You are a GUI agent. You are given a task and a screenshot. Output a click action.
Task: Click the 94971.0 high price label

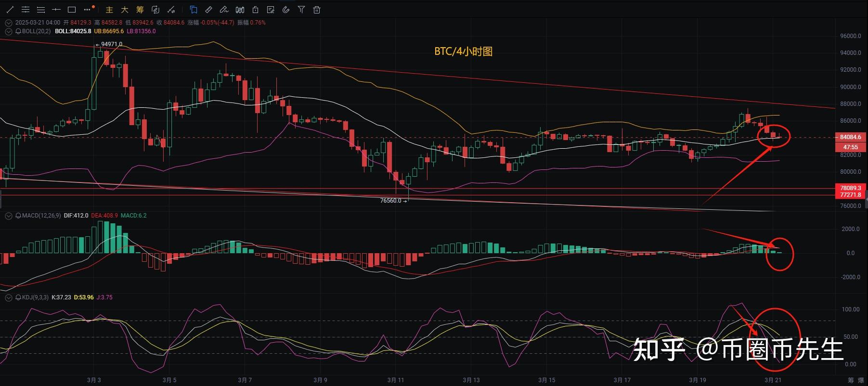tap(112, 44)
